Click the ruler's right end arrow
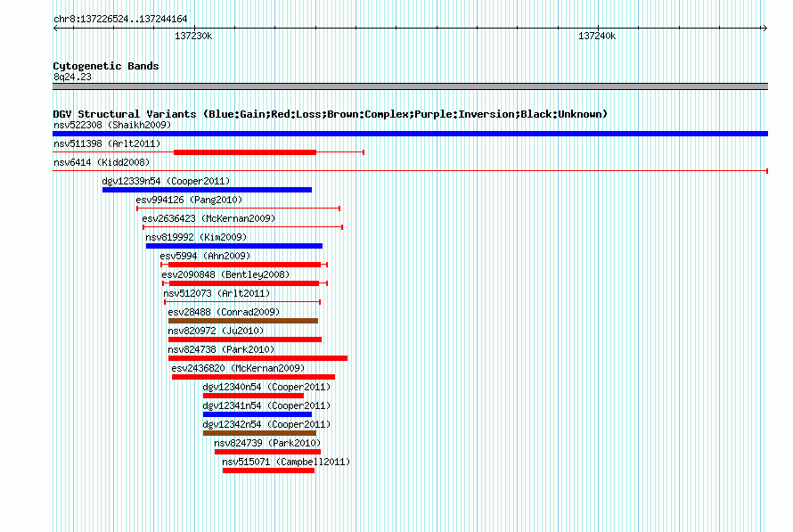The image size is (793, 532). (x=764, y=29)
